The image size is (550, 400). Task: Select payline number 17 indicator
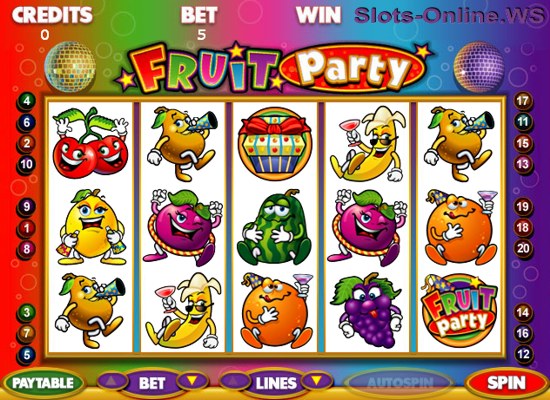click(522, 101)
